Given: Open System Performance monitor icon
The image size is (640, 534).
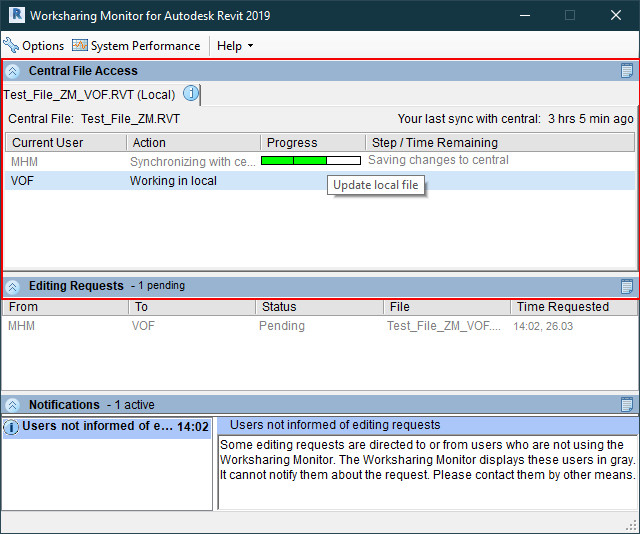Looking at the screenshot, I should [80, 46].
